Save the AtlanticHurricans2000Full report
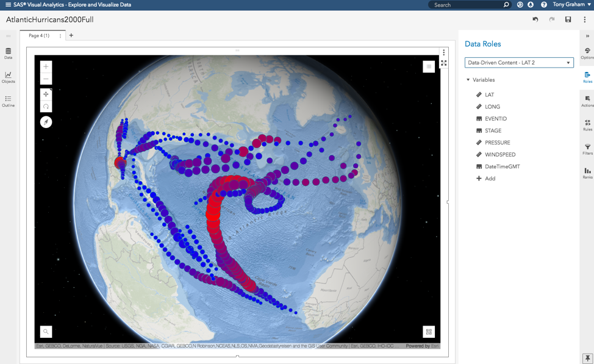The width and height of the screenshot is (594, 364). (568, 19)
